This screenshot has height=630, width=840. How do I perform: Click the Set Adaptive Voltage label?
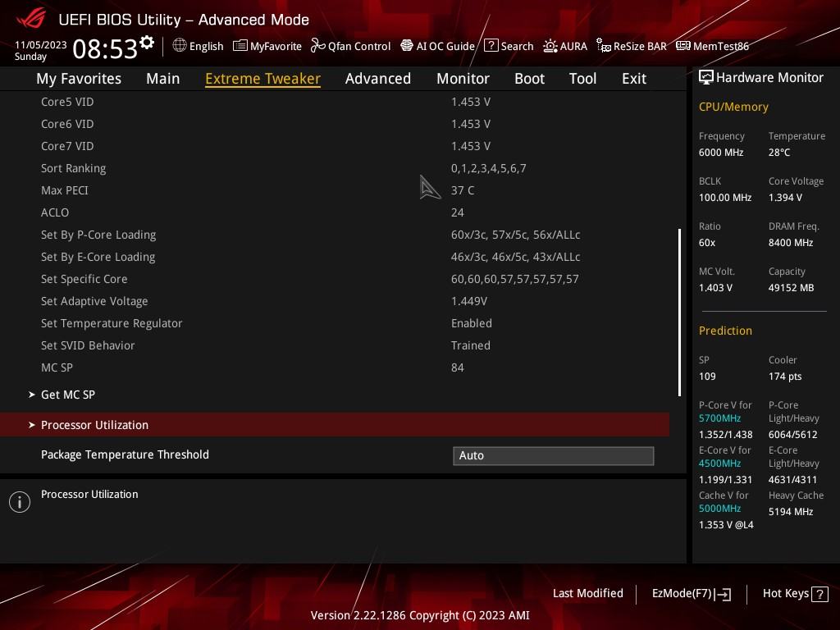[x=94, y=301]
